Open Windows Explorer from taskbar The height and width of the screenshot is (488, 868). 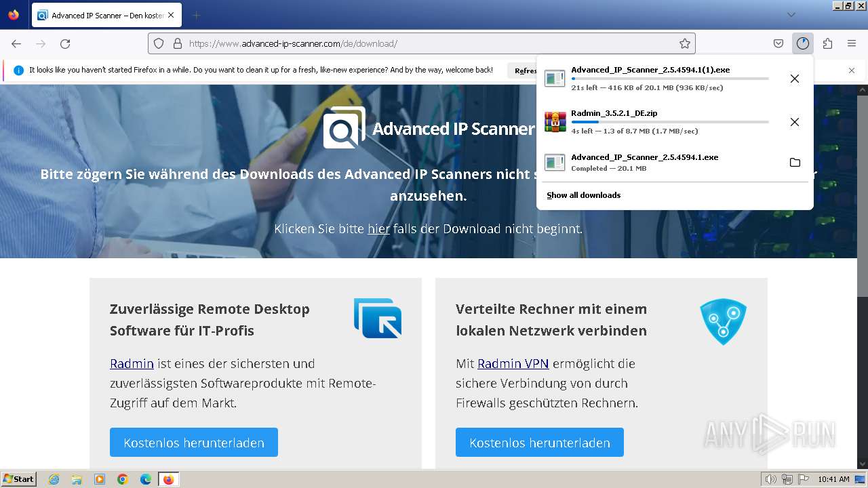pos(77,479)
